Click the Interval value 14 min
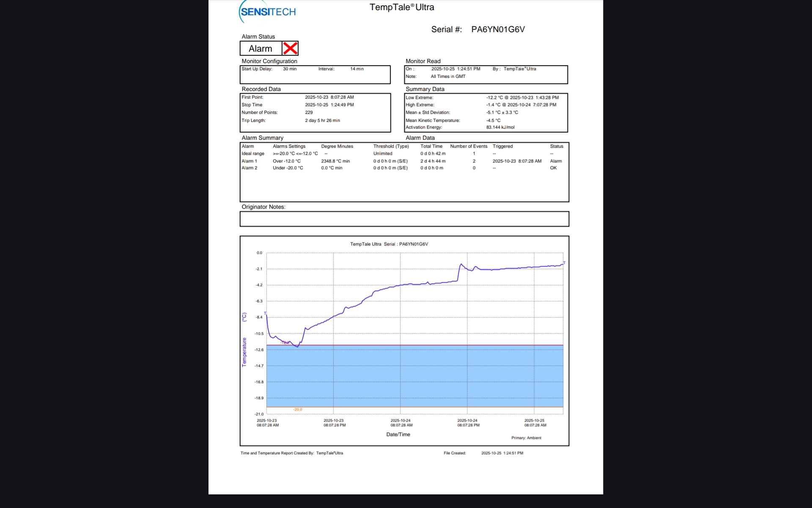 pyautogui.click(x=357, y=69)
